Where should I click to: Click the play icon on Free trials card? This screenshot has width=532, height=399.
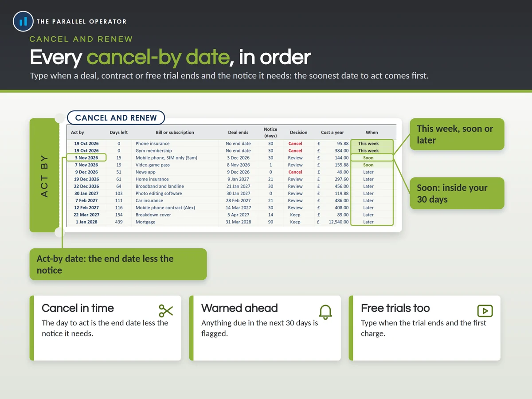coord(485,311)
